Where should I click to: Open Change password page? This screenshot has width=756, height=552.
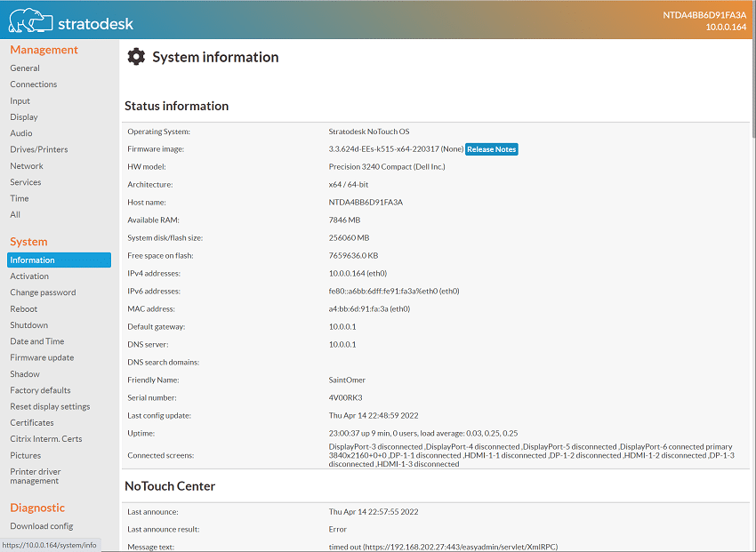pos(43,292)
